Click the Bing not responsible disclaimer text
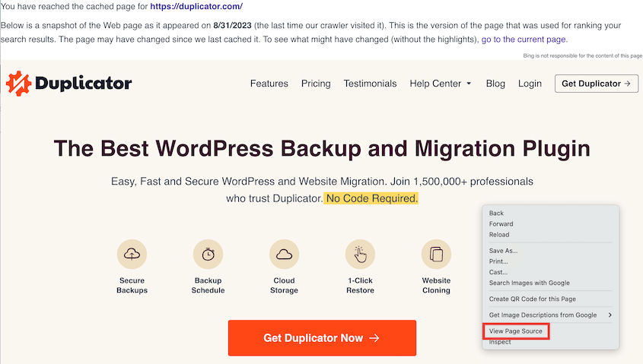643x364 pixels. (x=583, y=55)
